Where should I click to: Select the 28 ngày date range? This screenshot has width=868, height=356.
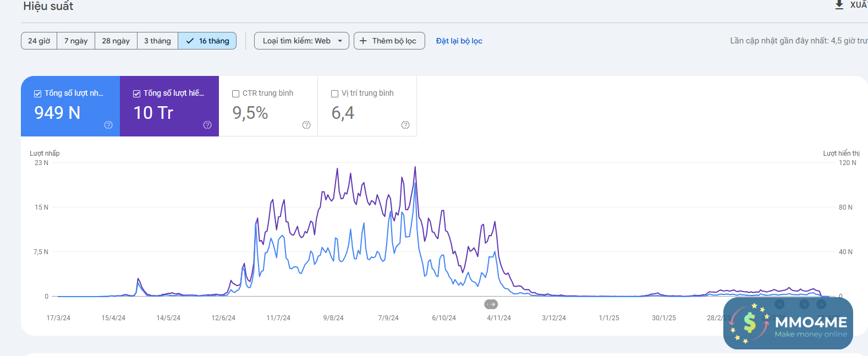click(x=116, y=41)
